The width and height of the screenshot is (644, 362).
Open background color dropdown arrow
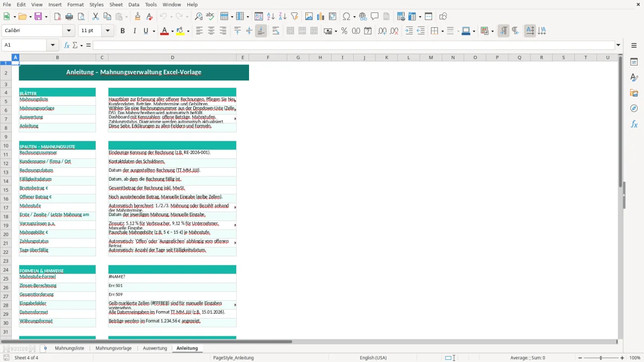click(x=188, y=31)
